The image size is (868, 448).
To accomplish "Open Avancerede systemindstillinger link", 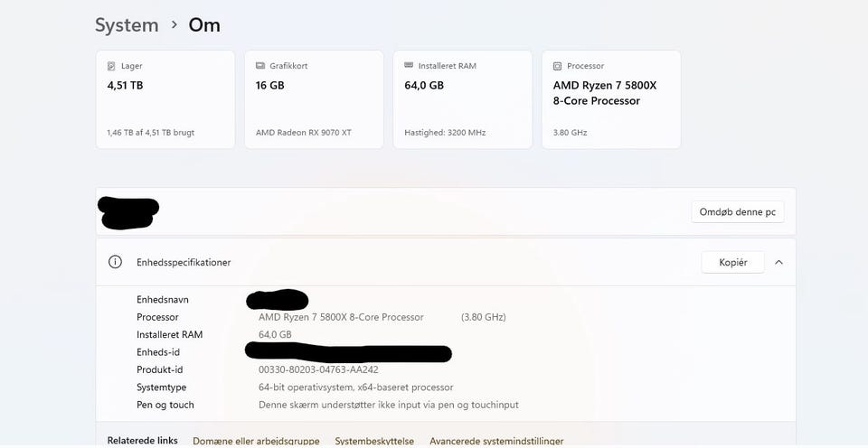I will tap(496, 441).
